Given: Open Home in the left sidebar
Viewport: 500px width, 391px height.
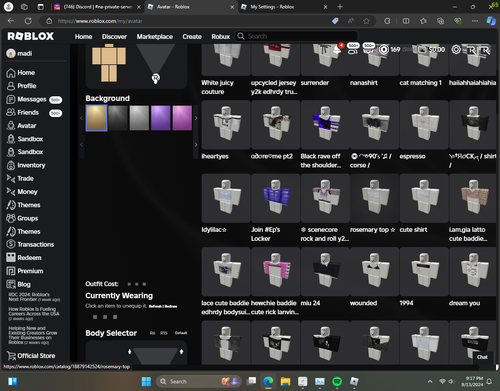Looking at the screenshot, I should [21, 73].
